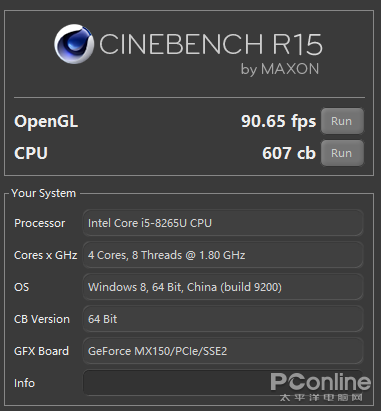The height and width of the screenshot is (411, 381).
Task: Click the Processor field showing i5-8265U
Action: (223, 223)
